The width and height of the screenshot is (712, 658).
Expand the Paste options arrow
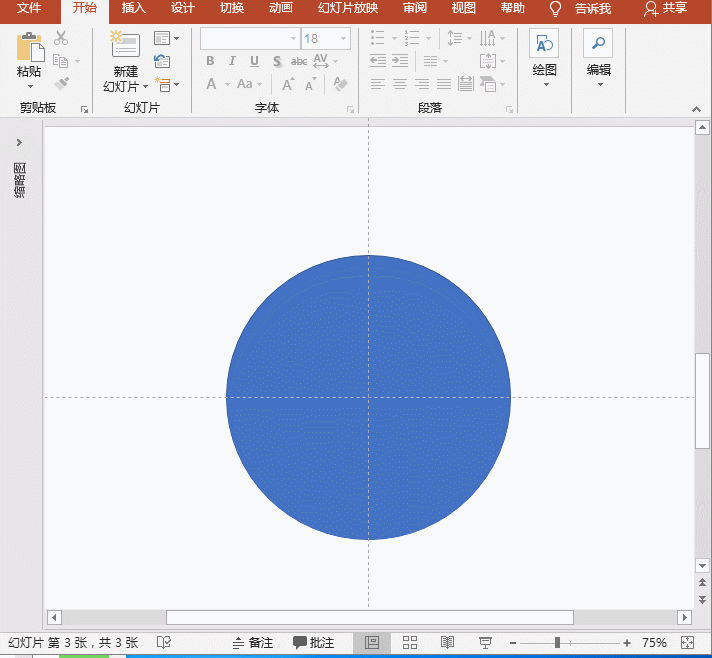pos(30,86)
